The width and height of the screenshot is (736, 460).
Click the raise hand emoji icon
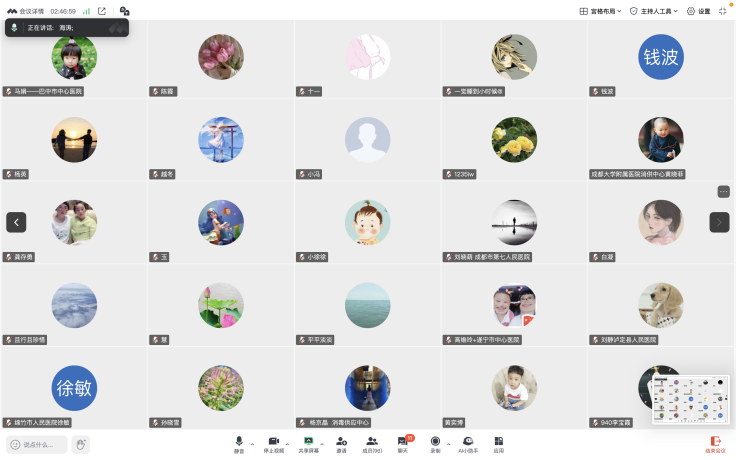pyautogui.click(x=81, y=444)
